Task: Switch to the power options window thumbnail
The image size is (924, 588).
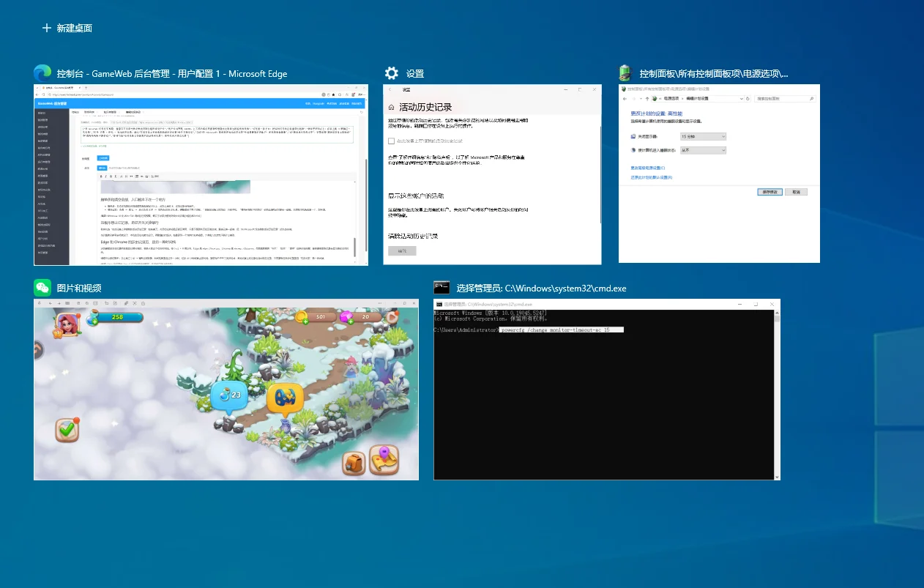Action: coord(719,173)
